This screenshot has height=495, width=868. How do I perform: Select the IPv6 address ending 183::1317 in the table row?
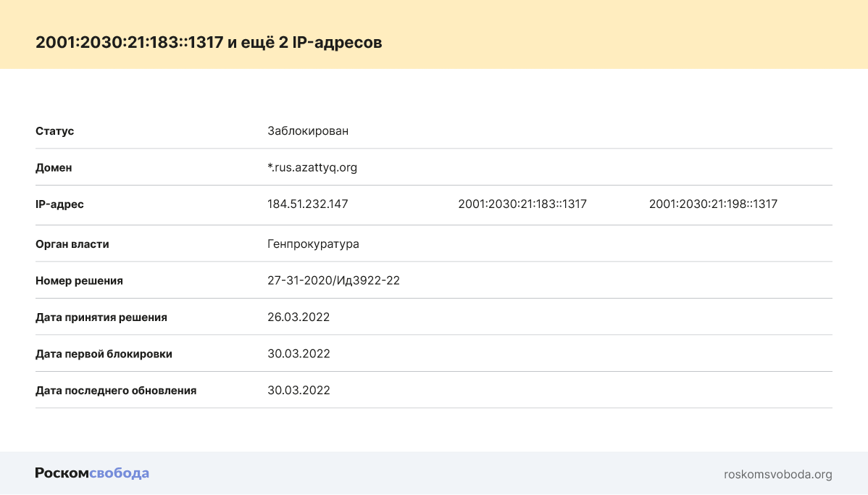click(x=522, y=204)
